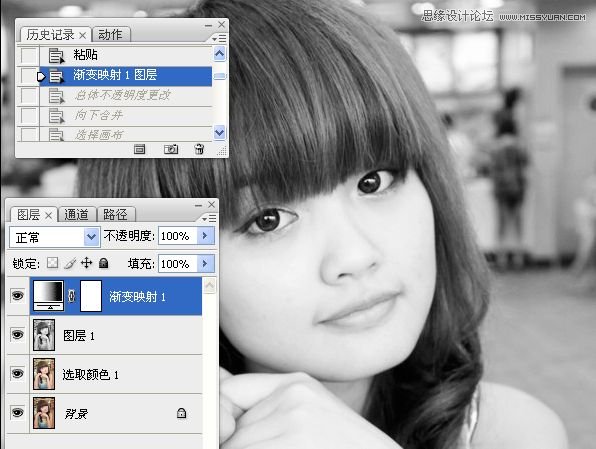Open the 不透明度 slider arrow
This screenshot has width=596, height=449.
(x=205, y=236)
